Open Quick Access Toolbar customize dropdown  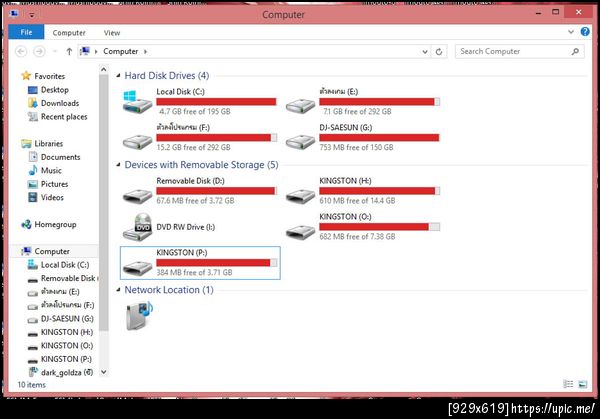click(x=32, y=15)
